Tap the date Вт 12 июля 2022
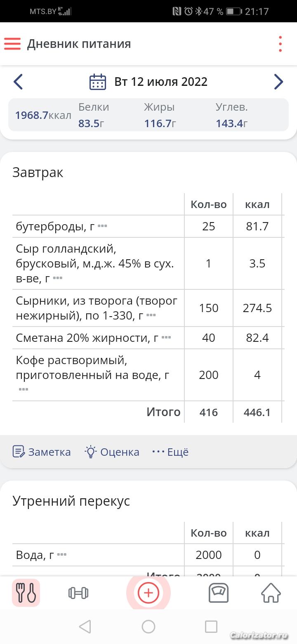The width and height of the screenshot is (297, 644). click(161, 82)
